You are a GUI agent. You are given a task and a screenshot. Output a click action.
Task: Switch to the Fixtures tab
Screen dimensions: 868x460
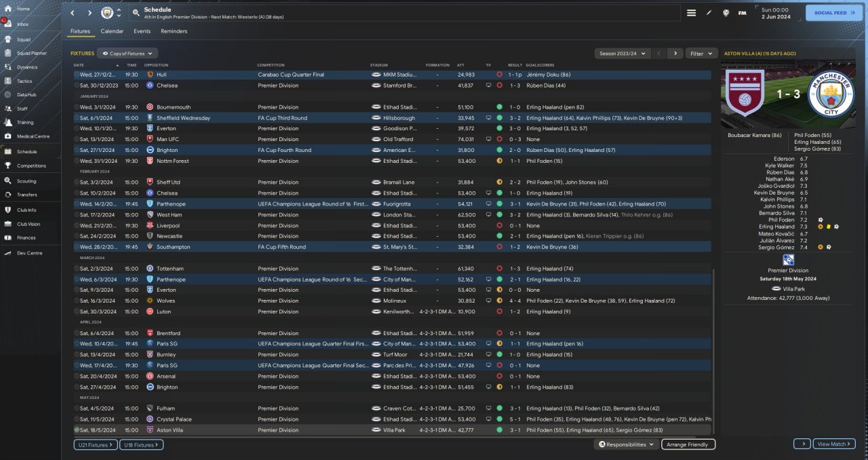[x=80, y=31]
